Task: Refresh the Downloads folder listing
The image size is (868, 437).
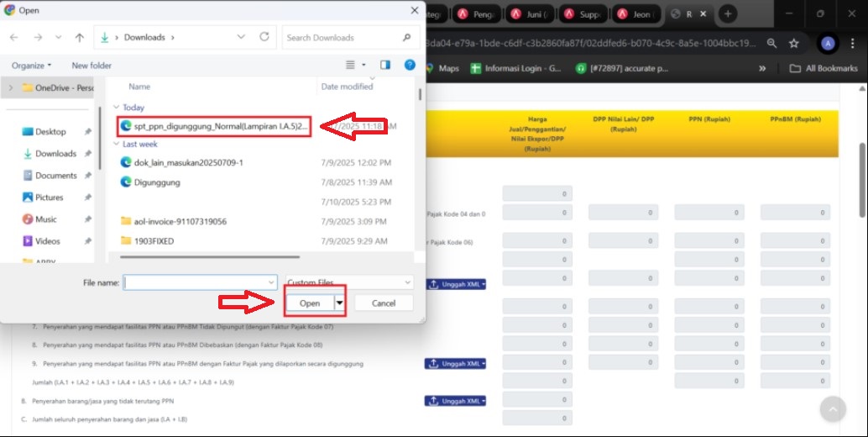Action: tap(264, 37)
